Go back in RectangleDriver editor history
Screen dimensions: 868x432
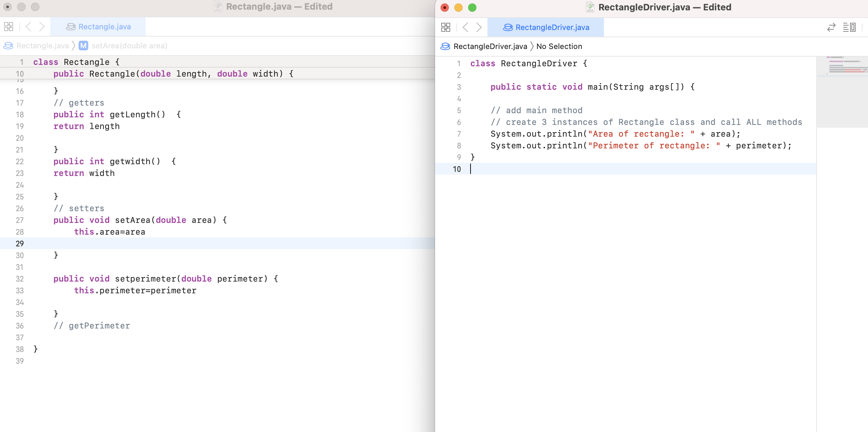point(465,27)
